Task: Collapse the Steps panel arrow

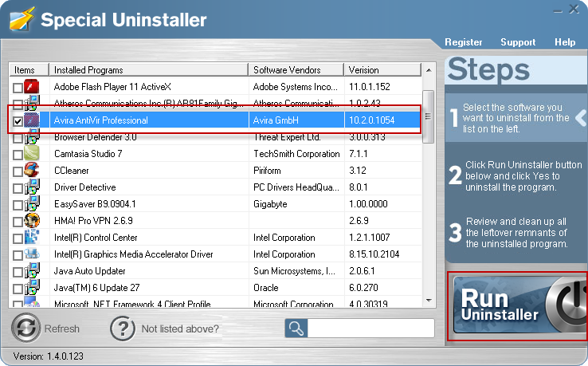Action: (581, 118)
